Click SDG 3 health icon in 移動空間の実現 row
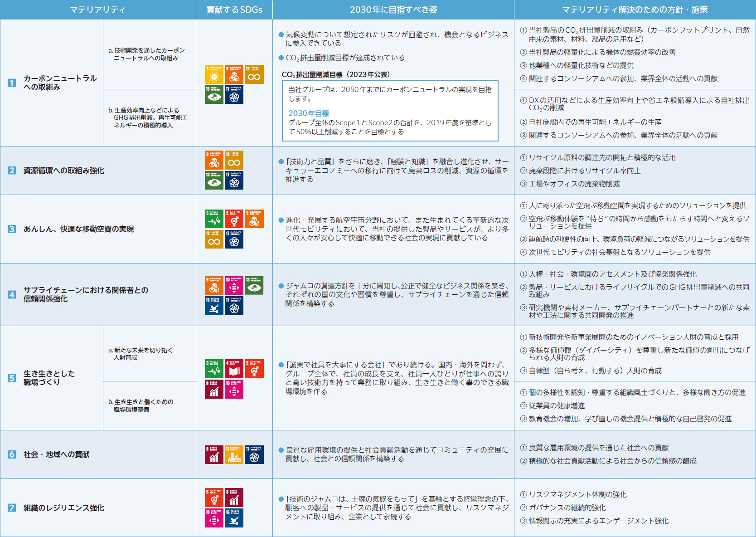The image size is (756, 537). 214,219
